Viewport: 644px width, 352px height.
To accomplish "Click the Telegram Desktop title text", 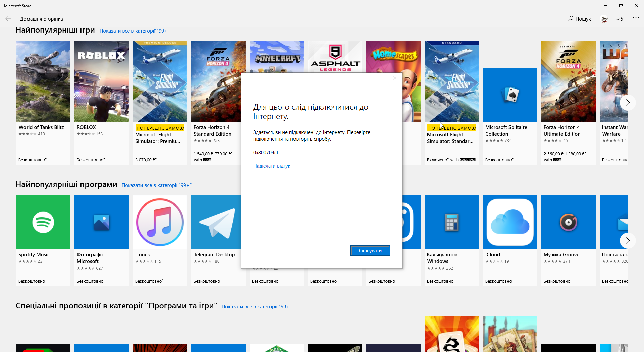I will coord(214,255).
